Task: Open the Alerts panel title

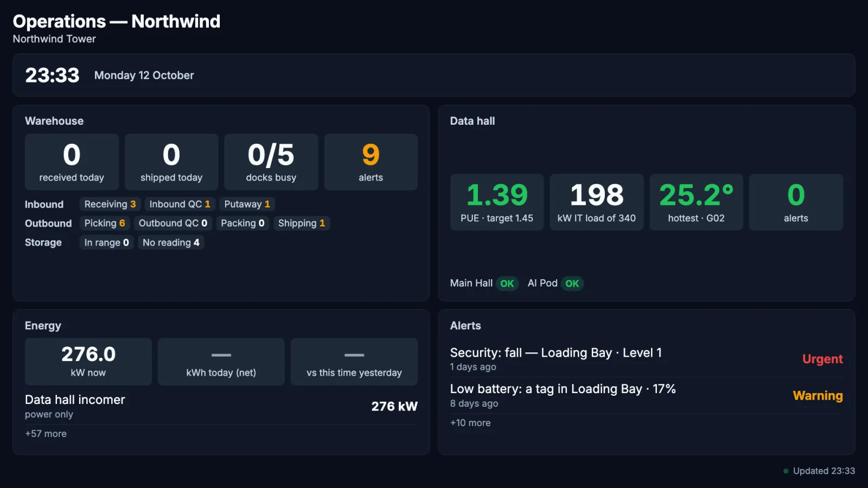Action: coord(465,326)
